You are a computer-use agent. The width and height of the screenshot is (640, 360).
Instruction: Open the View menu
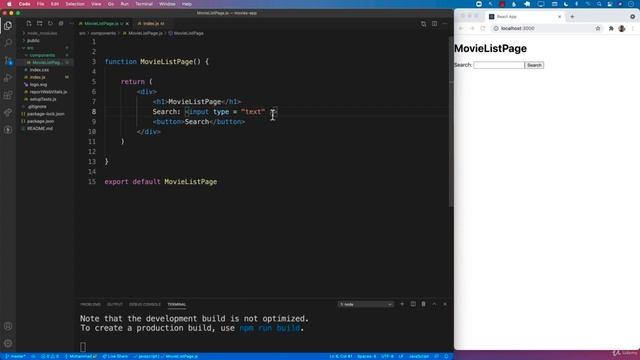(x=96, y=4)
